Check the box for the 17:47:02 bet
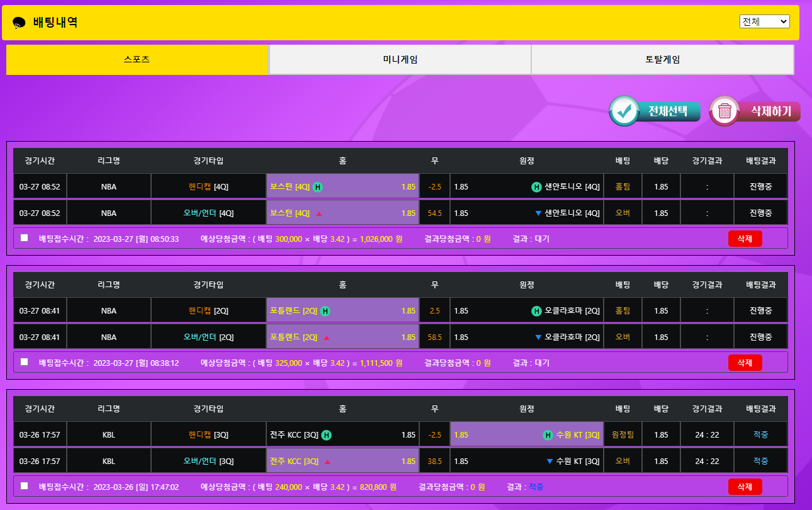 (x=24, y=486)
